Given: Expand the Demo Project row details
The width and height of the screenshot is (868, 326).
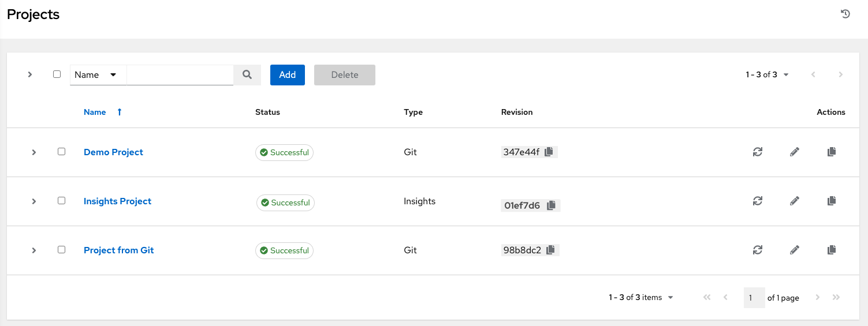Looking at the screenshot, I should (x=34, y=152).
